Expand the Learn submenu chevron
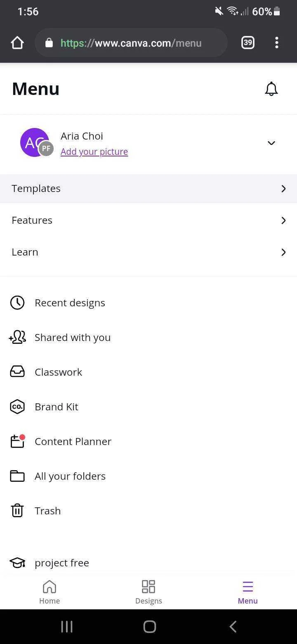The height and width of the screenshot is (644, 297). pyautogui.click(x=283, y=252)
